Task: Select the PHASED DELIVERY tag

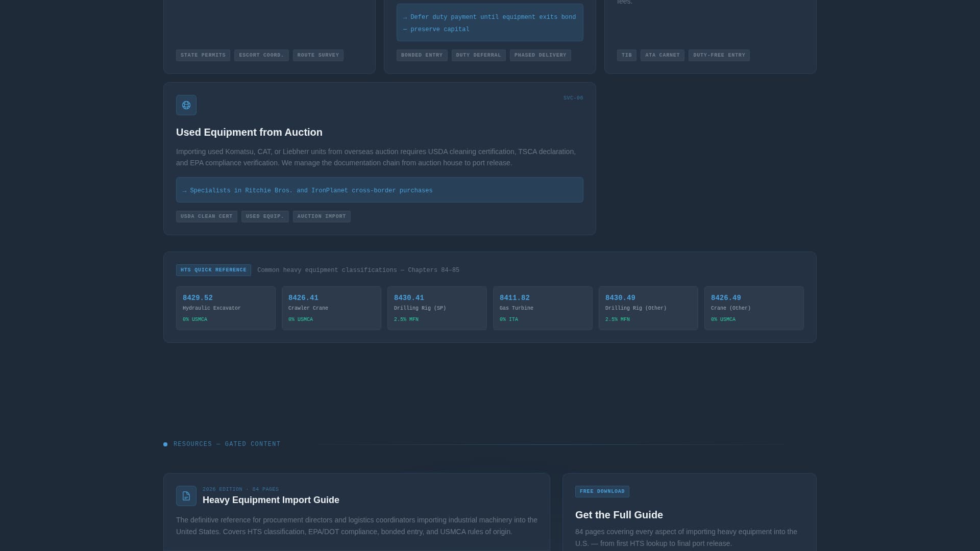Action: pos(540,55)
